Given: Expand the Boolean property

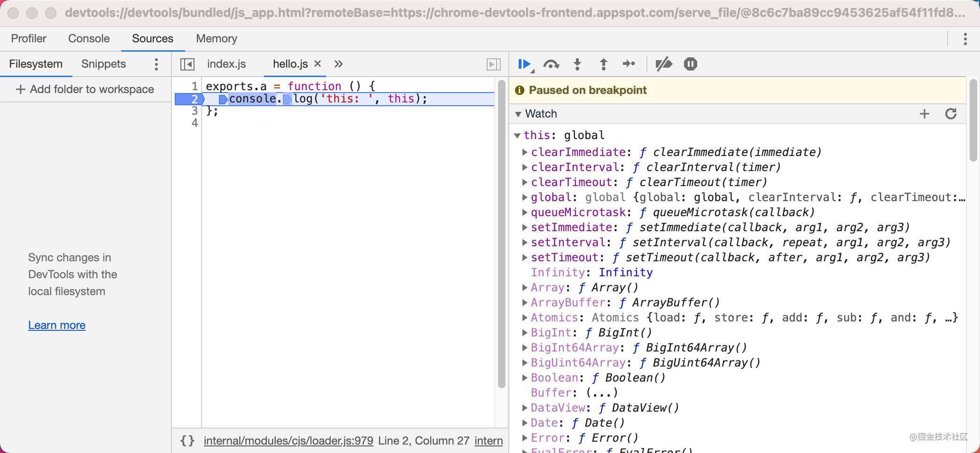Looking at the screenshot, I should (524, 378).
